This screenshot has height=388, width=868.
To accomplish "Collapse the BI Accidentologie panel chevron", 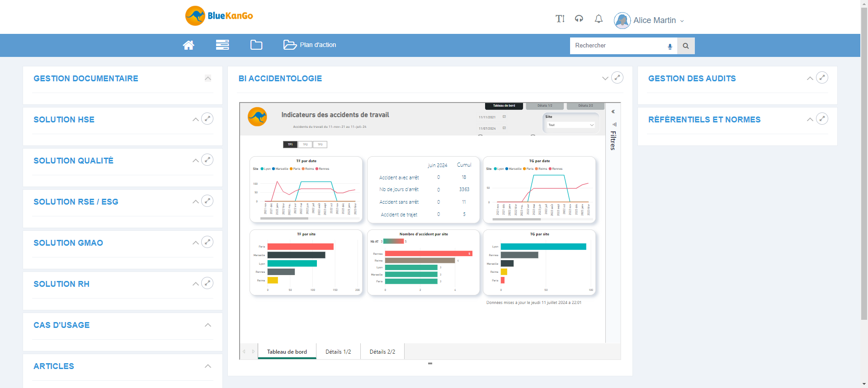I will click(605, 78).
